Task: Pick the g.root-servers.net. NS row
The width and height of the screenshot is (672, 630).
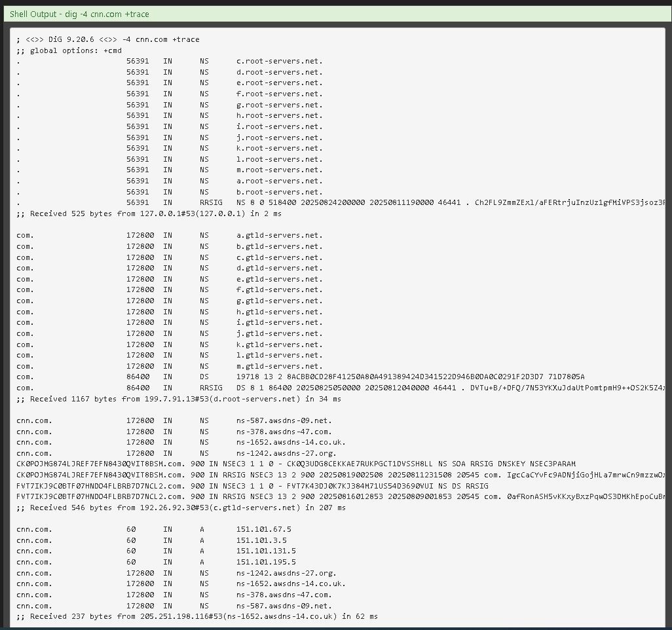Action: point(170,105)
